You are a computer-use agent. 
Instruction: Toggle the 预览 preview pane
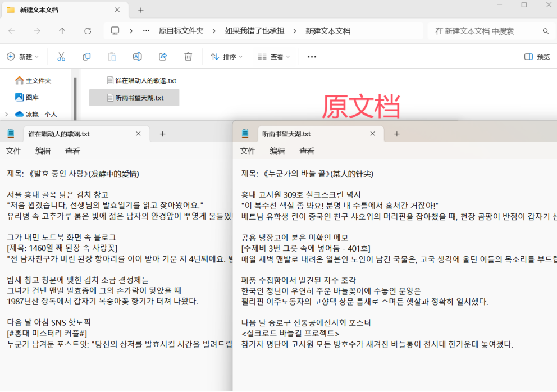[x=537, y=57]
